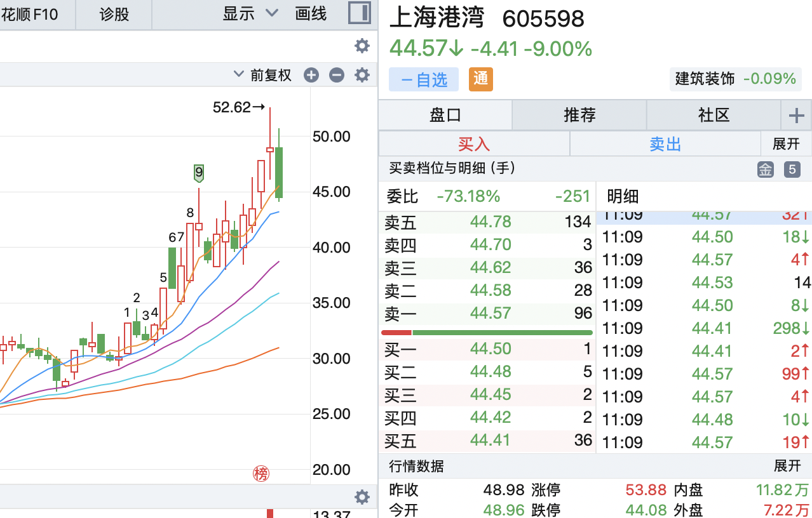
Task: Click the 今开 value 48.96
Action: (x=503, y=510)
